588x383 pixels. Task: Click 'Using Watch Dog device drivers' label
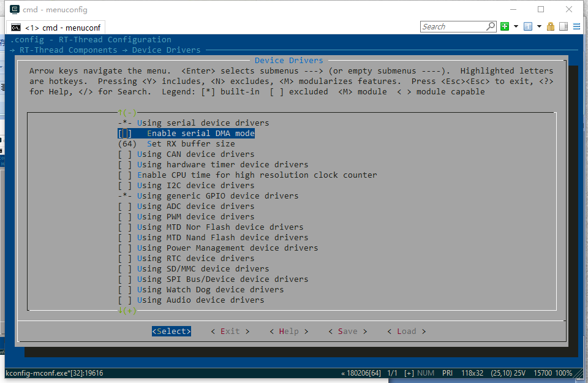(x=210, y=290)
